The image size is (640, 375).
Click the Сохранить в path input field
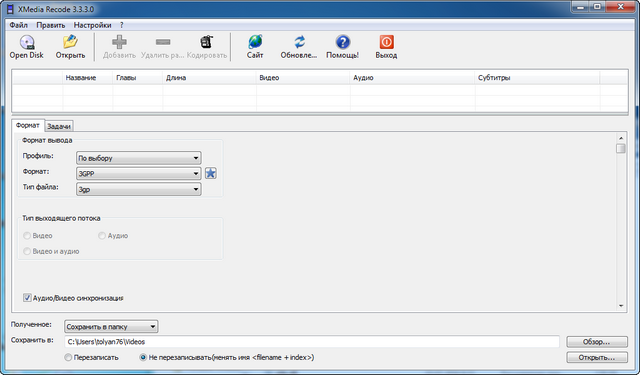click(x=312, y=342)
